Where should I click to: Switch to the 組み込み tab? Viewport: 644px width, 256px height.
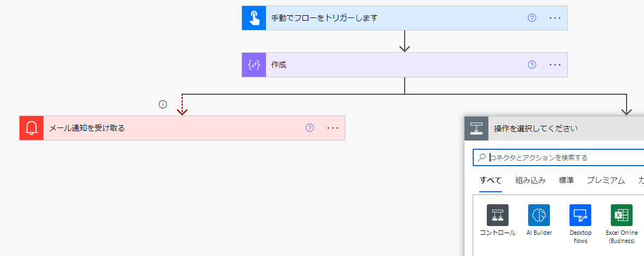(x=530, y=181)
